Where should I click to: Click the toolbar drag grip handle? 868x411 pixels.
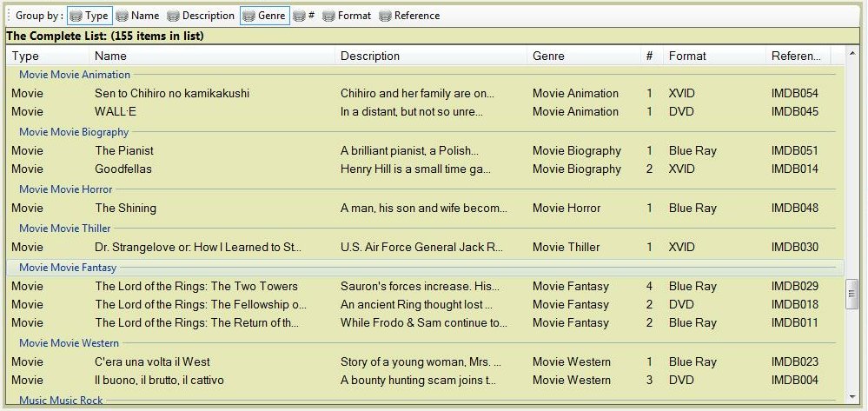click(9, 16)
